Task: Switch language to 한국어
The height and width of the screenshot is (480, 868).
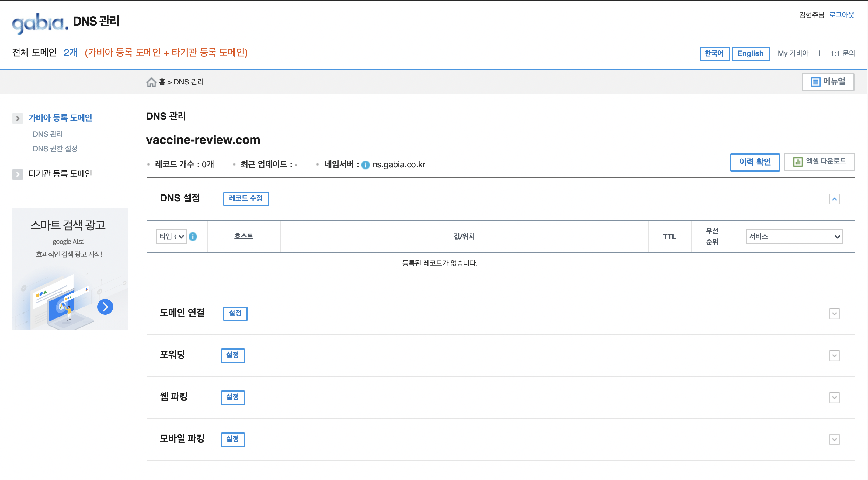Action: pyautogui.click(x=714, y=53)
